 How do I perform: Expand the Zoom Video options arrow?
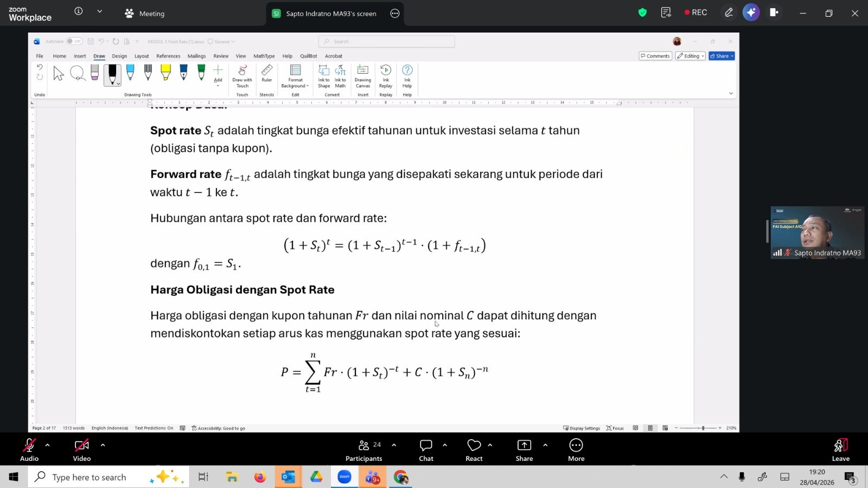tap(103, 445)
